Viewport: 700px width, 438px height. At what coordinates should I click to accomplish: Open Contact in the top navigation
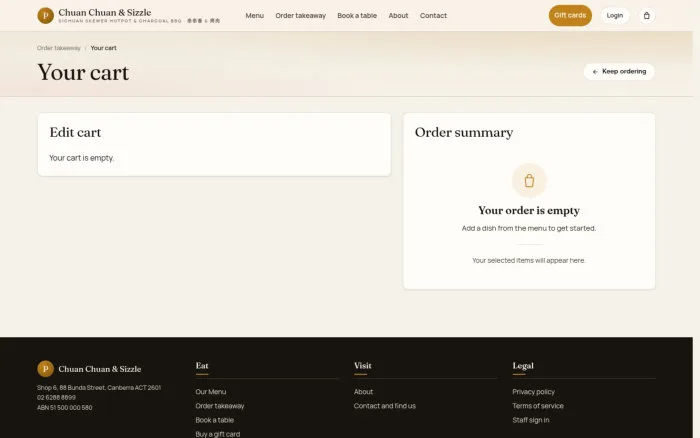433,16
